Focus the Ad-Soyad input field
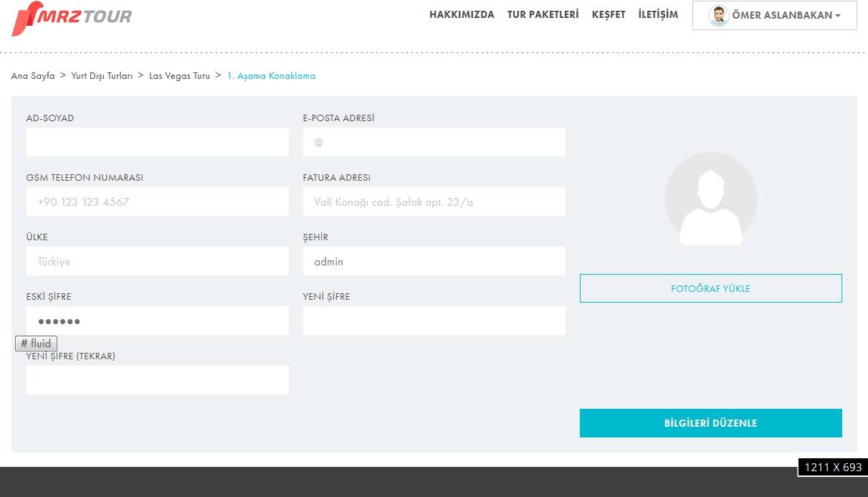The height and width of the screenshot is (497, 868). (158, 142)
